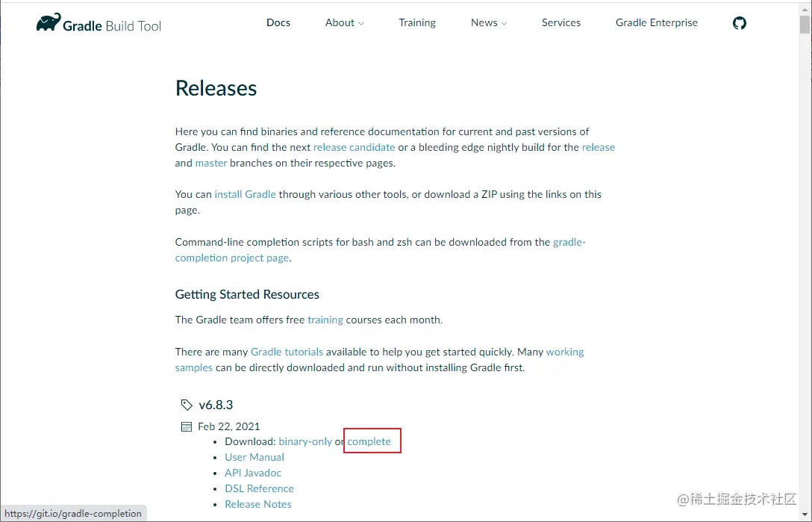Click the Gradle elephant logo
Viewport: 812px width, 522px height.
pyautogui.click(x=49, y=22)
